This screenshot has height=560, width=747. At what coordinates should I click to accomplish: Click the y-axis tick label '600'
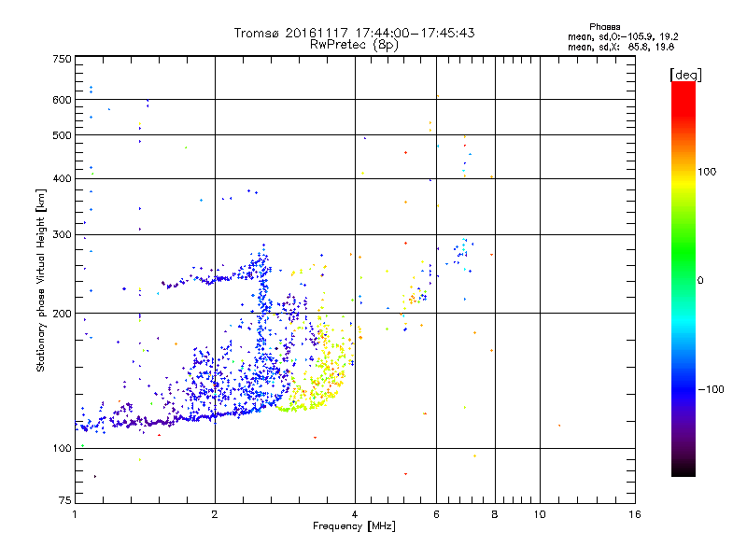click(x=62, y=100)
